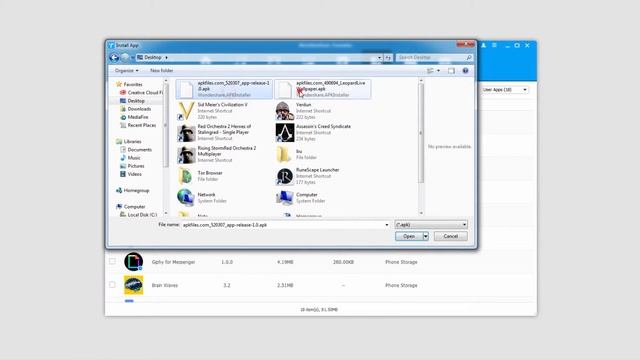The image size is (640, 360).
Task: Open the help icon in dialog toolbar
Action: pos(465,71)
